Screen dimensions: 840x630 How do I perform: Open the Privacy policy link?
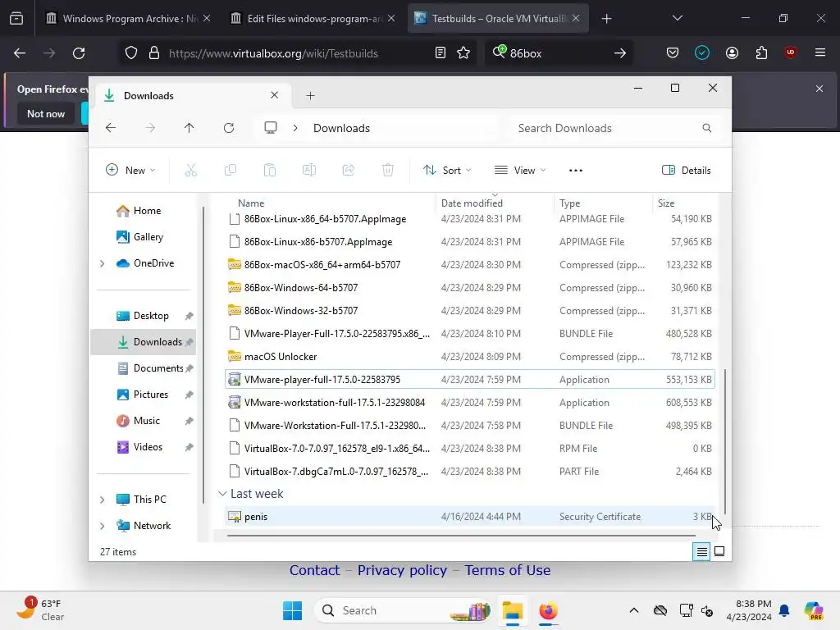402,571
